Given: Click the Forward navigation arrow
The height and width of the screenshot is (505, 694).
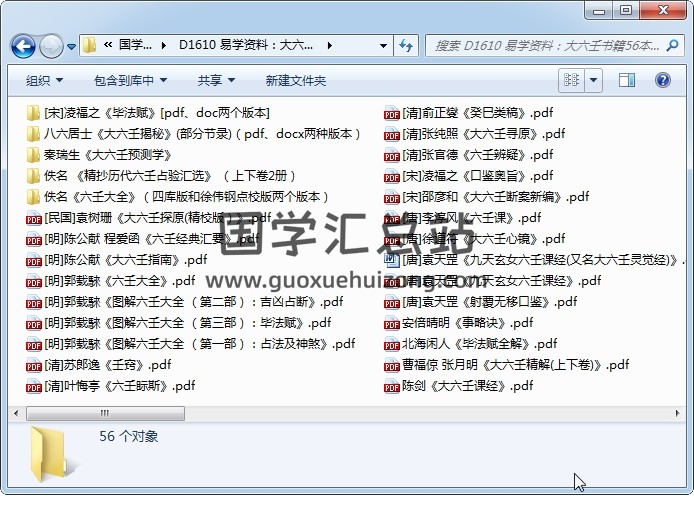Looking at the screenshot, I should [51, 46].
